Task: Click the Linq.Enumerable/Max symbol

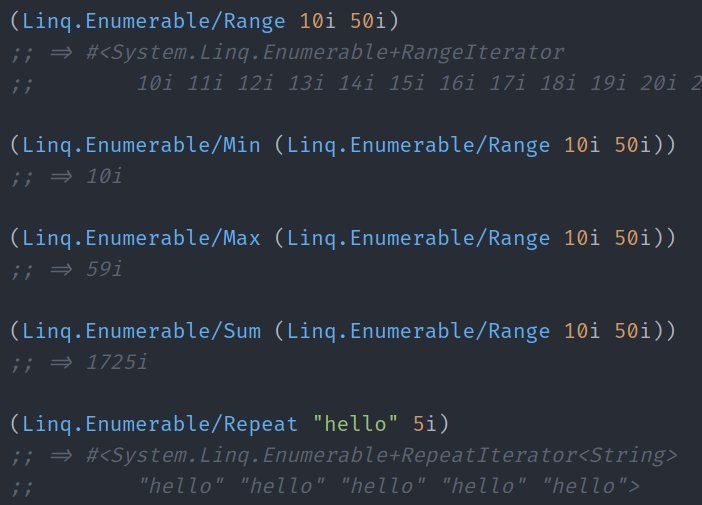Action: point(141,238)
